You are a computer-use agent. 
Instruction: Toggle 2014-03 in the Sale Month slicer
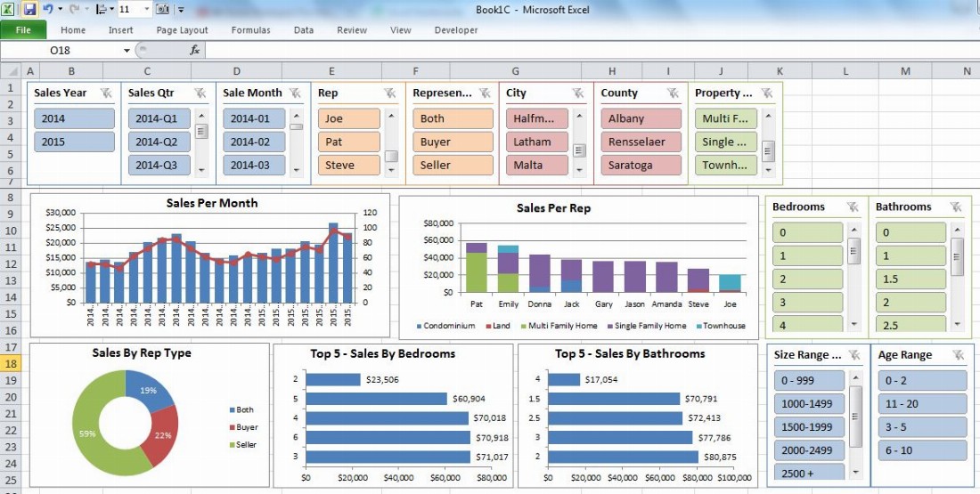(255, 165)
